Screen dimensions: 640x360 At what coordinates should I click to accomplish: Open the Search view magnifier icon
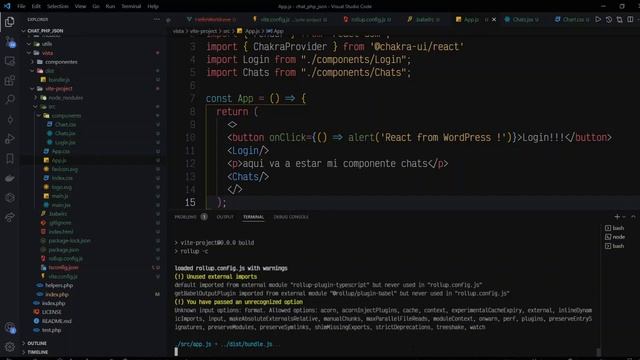(x=9, y=100)
